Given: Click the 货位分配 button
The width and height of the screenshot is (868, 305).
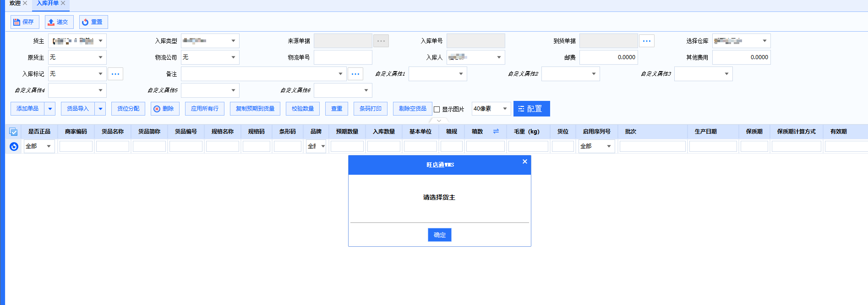Looking at the screenshot, I should tap(128, 109).
